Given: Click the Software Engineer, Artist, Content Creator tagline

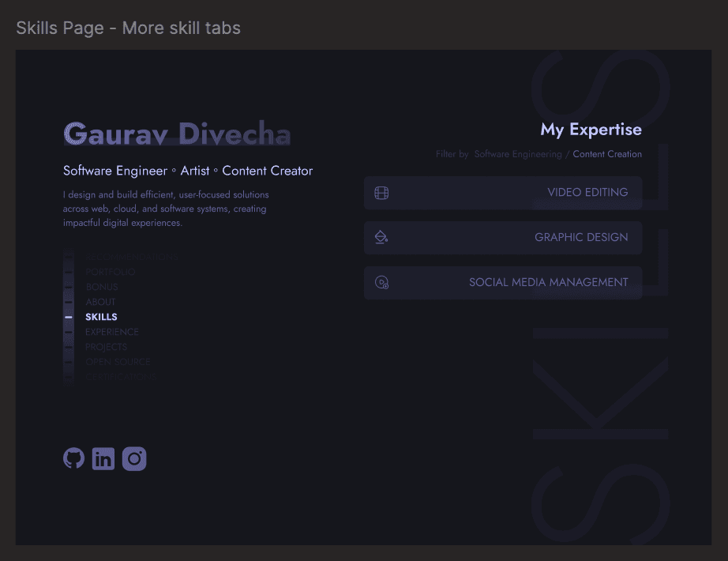Looking at the screenshot, I should coord(188,171).
